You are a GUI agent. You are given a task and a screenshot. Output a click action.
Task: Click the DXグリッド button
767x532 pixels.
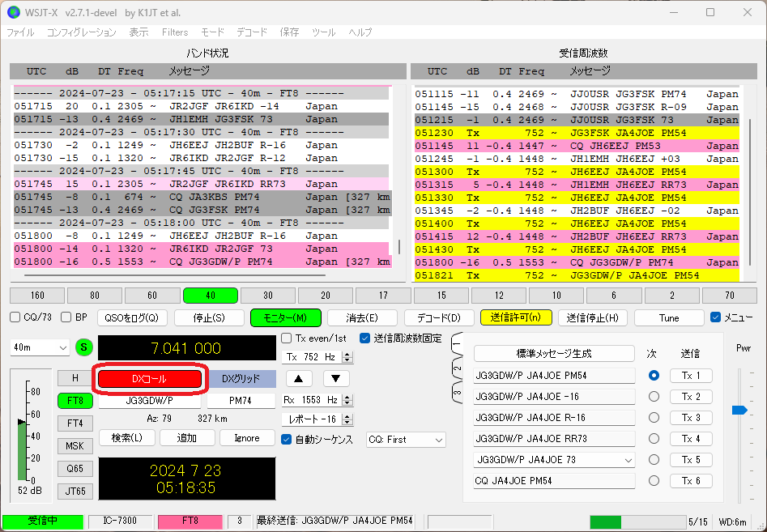pyautogui.click(x=241, y=379)
